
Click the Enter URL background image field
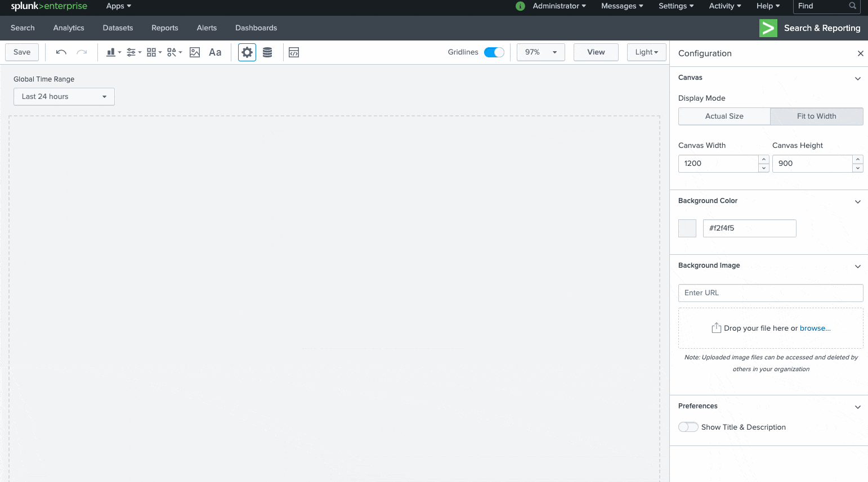click(771, 293)
